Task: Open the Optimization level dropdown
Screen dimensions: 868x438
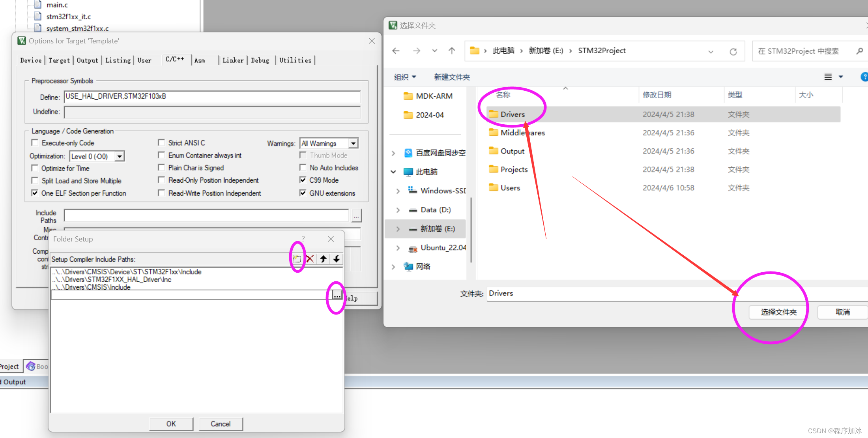Action: (x=119, y=157)
